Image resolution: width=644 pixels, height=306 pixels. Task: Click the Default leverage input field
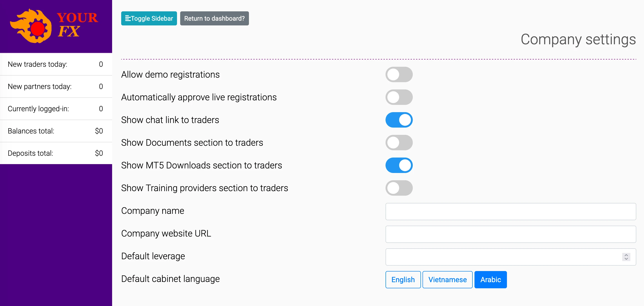(x=500, y=257)
